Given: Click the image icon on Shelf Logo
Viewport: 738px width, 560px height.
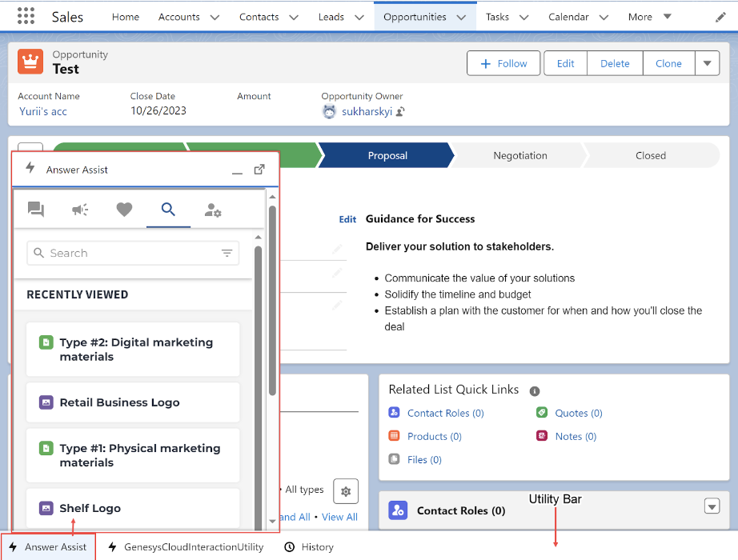Looking at the screenshot, I should pos(46,508).
